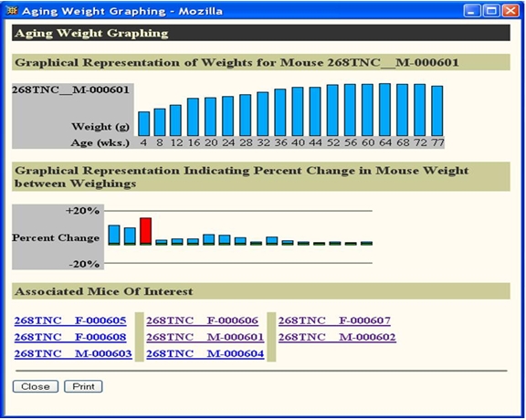Open mouse link 268TNC F-000607

coord(334,320)
